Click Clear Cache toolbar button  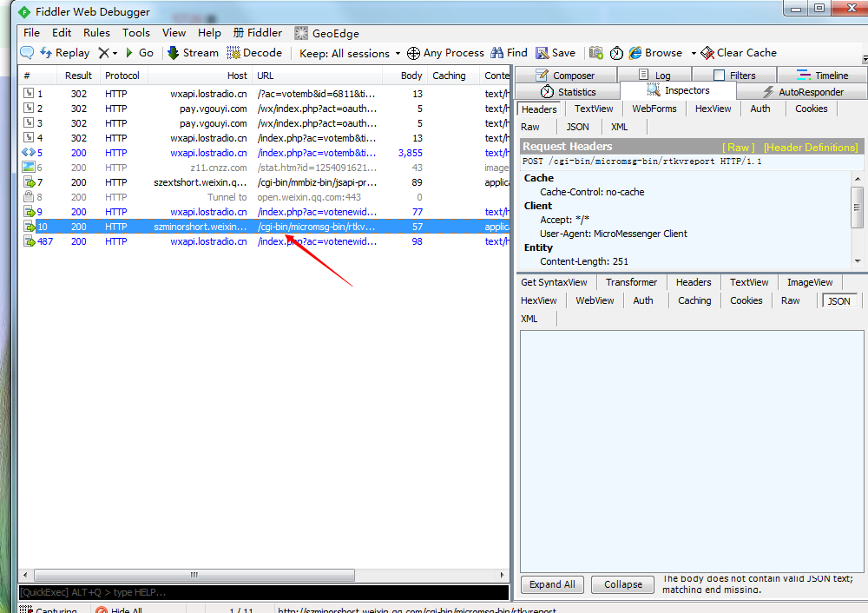[x=739, y=53]
